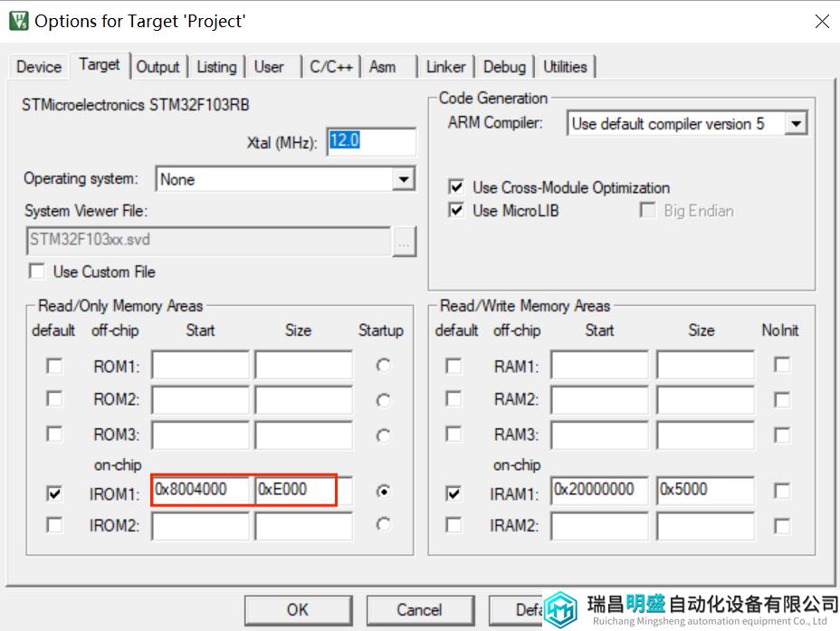840x631 pixels.
Task: Click the RAM1 Start address field
Action: click(599, 366)
